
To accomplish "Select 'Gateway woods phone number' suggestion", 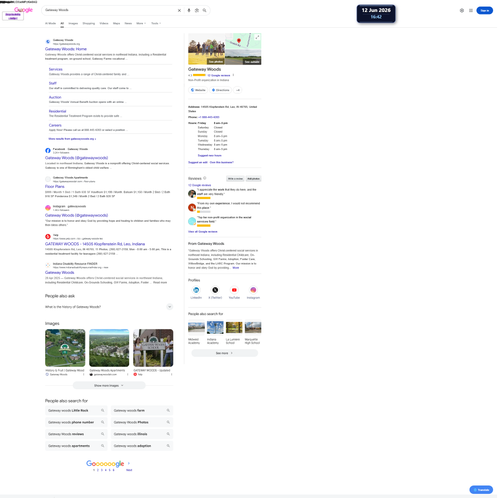I will coord(75,422).
